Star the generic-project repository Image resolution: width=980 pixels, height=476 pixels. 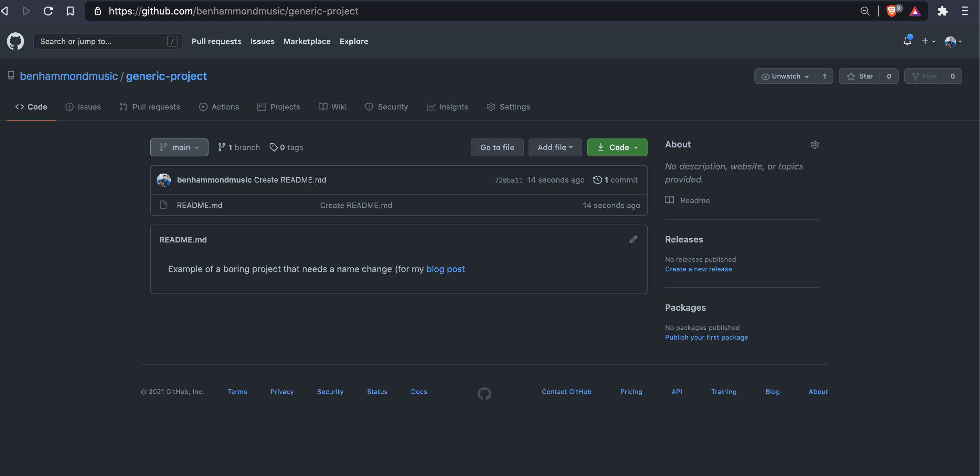[x=860, y=76]
